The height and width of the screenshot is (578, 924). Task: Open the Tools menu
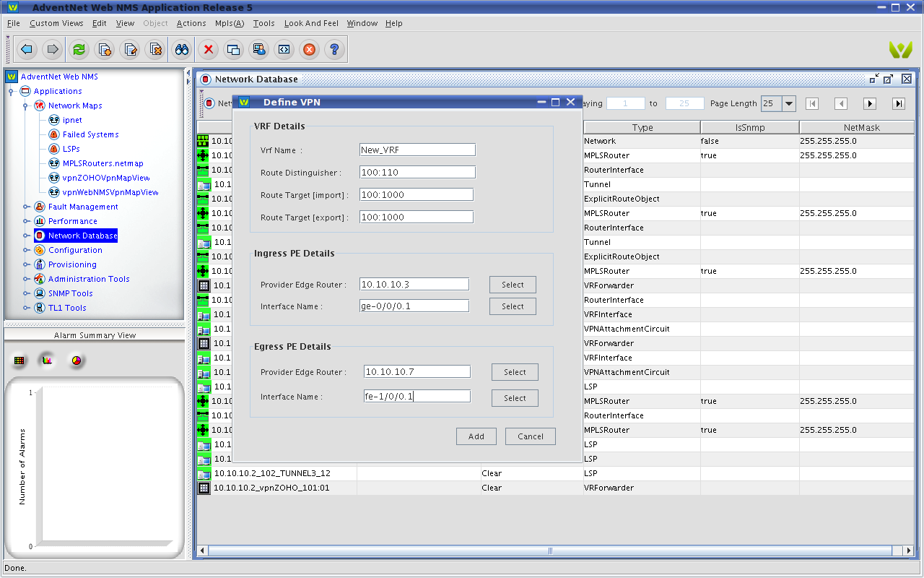click(263, 23)
